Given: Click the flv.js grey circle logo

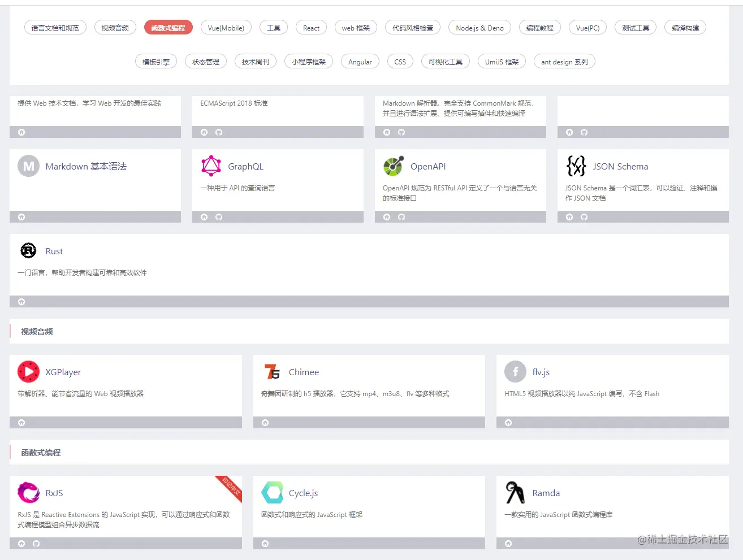Looking at the screenshot, I should click(x=515, y=372).
